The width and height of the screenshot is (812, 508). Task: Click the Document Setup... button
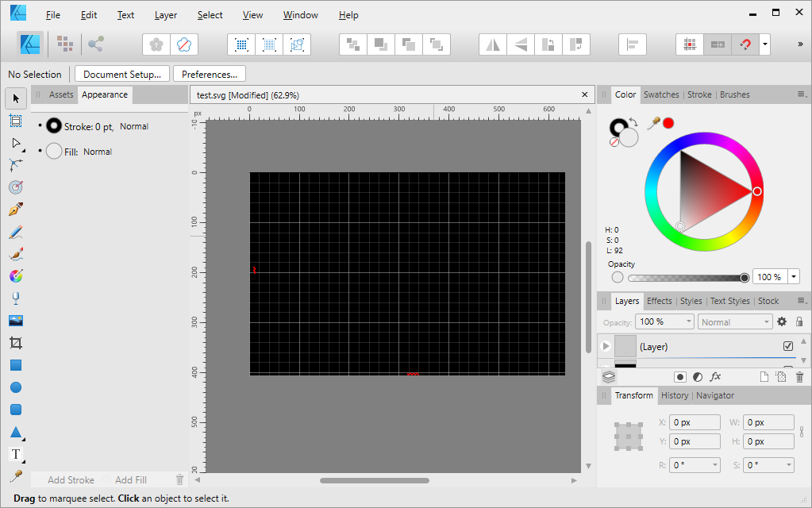tap(122, 74)
